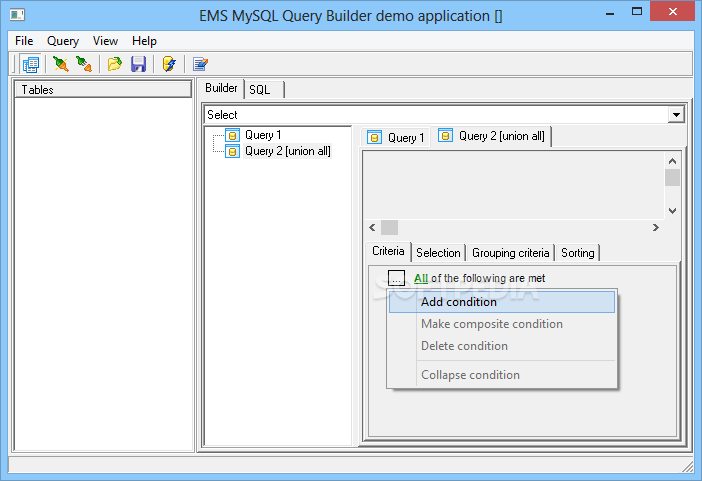Click the toolbar drag handle grip
The image size is (702, 481).
[14, 64]
